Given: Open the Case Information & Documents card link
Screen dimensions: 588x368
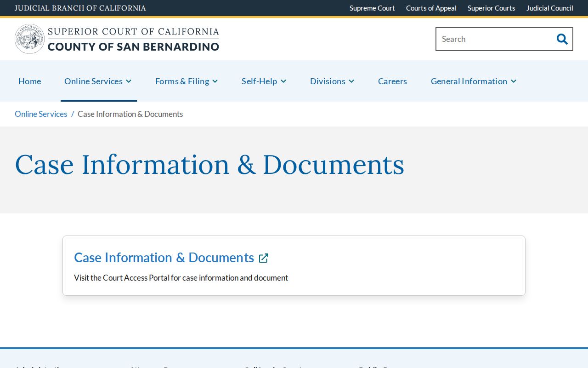Looking at the screenshot, I should (164, 258).
